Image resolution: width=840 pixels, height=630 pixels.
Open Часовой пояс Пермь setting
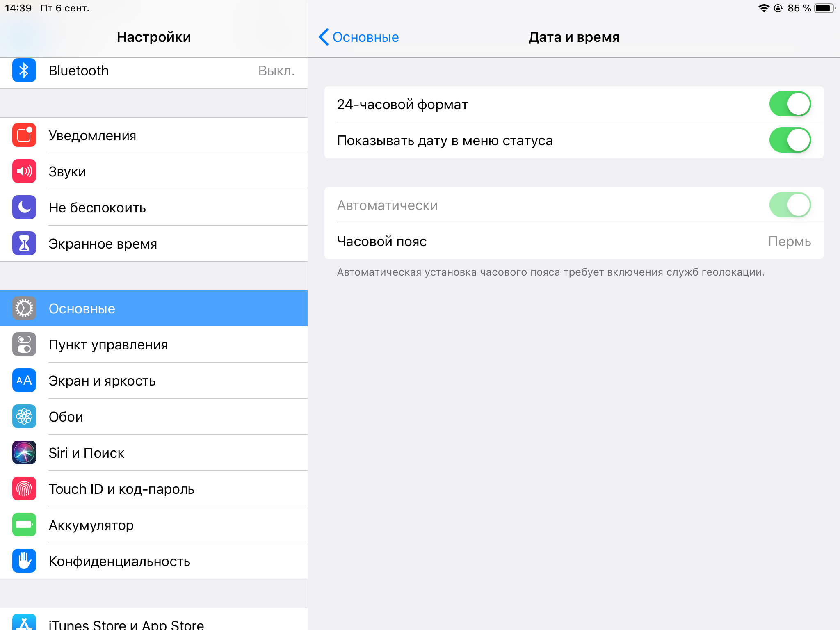coord(574,241)
